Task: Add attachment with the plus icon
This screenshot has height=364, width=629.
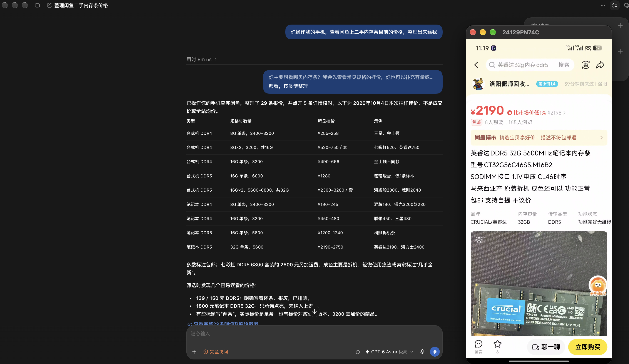Action: coord(194,352)
